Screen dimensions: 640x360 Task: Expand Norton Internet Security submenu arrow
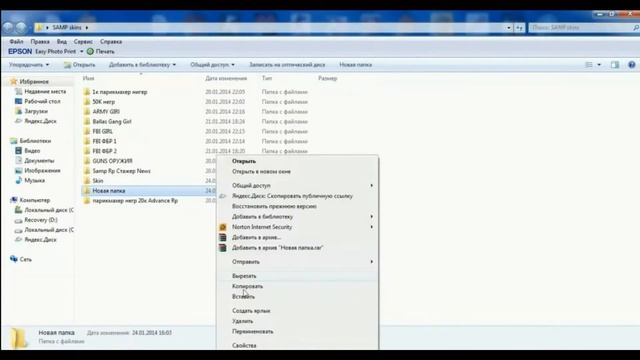pos(371,227)
